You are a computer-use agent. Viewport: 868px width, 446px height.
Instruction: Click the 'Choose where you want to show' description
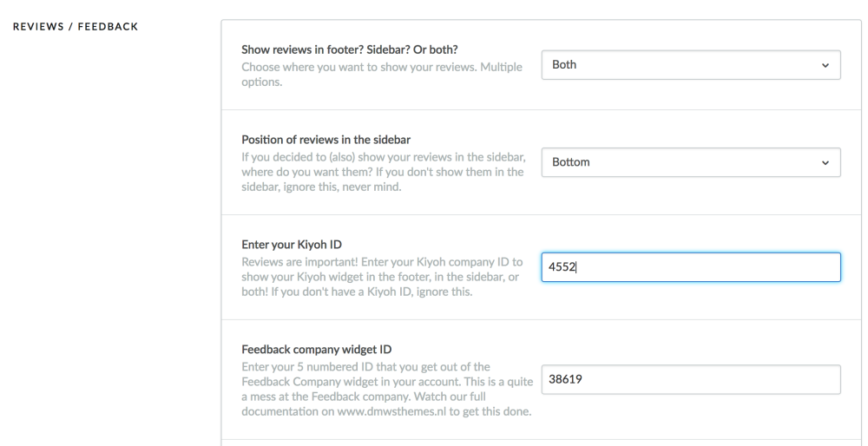pyautogui.click(x=382, y=74)
